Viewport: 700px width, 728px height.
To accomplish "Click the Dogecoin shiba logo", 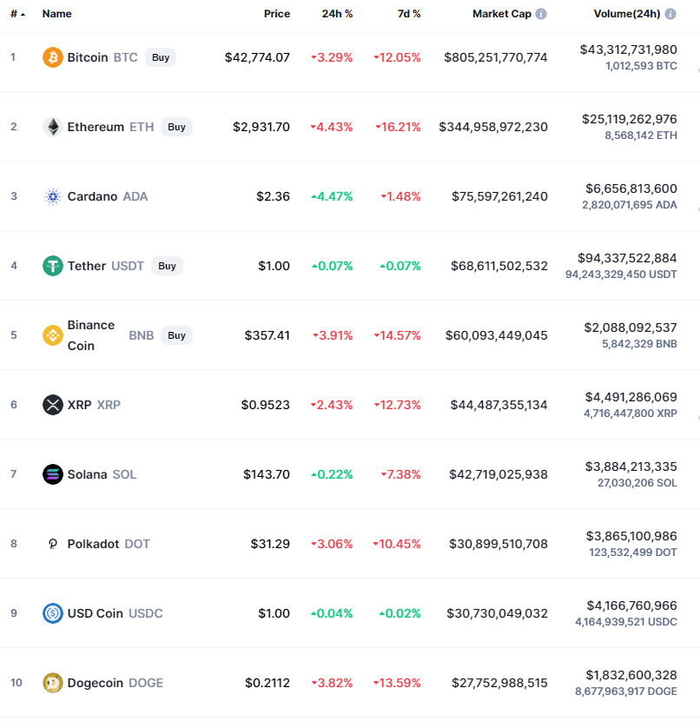I will (53, 683).
